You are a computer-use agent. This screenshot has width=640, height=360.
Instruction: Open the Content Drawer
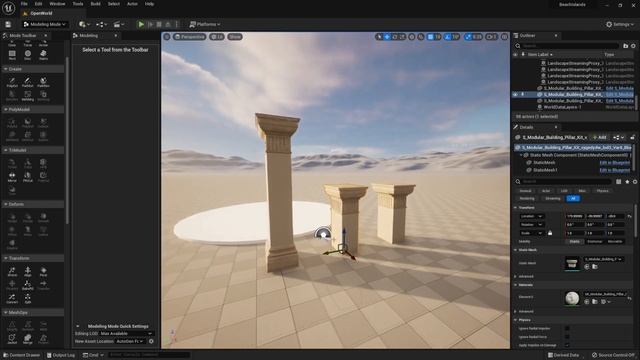point(22,355)
